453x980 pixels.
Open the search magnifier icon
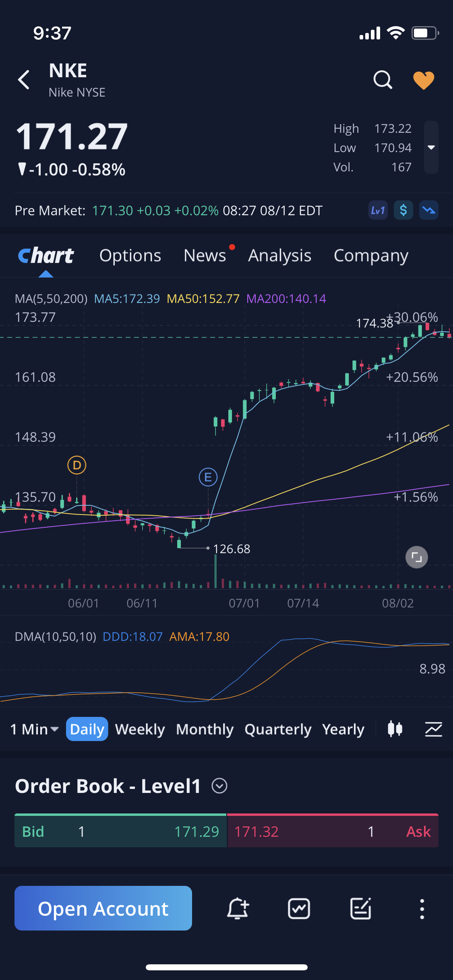pos(382,80)
